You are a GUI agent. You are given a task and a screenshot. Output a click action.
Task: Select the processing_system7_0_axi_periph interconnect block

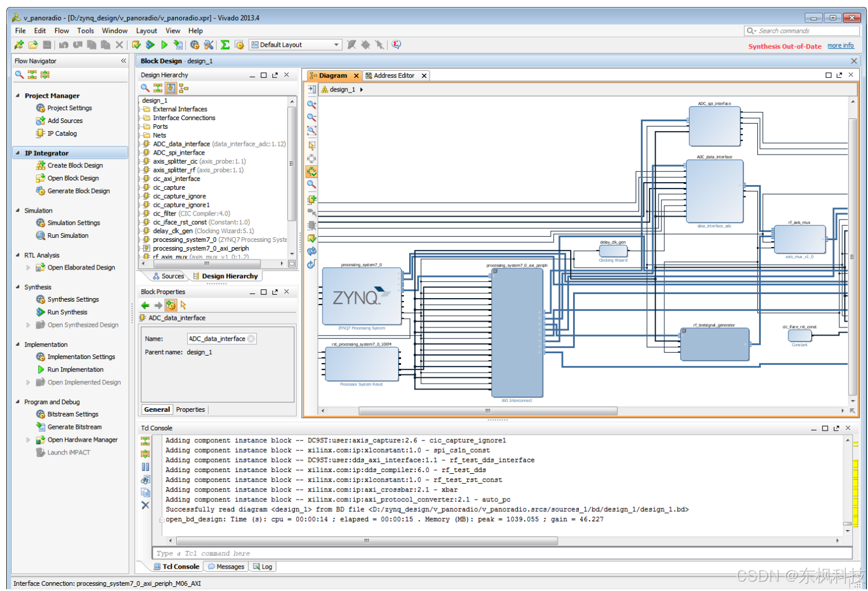tap(517, 333)
